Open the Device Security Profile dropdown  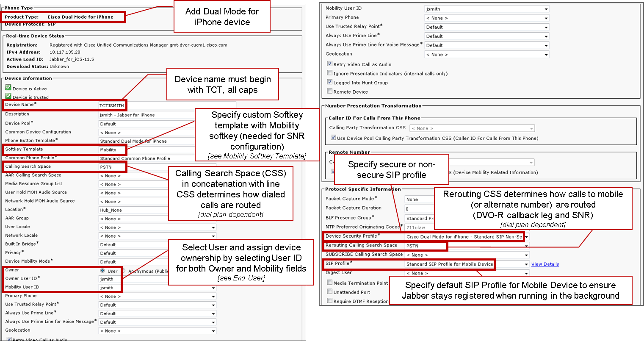(x=467, y=237)
